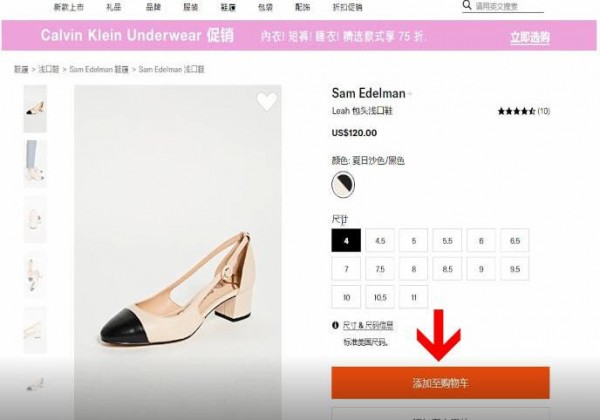The height and width of the screenshot is (420, 600).
Task: Click the size info circle icon
Action: (x=335, y=326)
